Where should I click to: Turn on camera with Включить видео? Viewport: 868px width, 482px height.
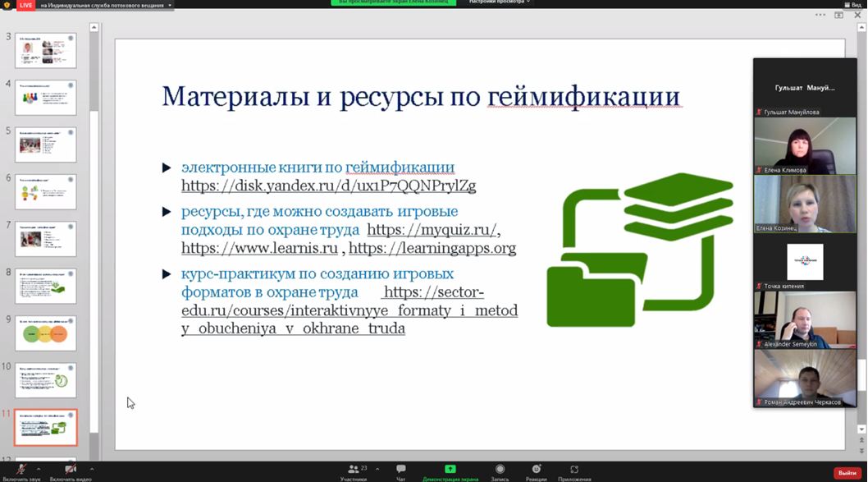(x=71, y=469)
